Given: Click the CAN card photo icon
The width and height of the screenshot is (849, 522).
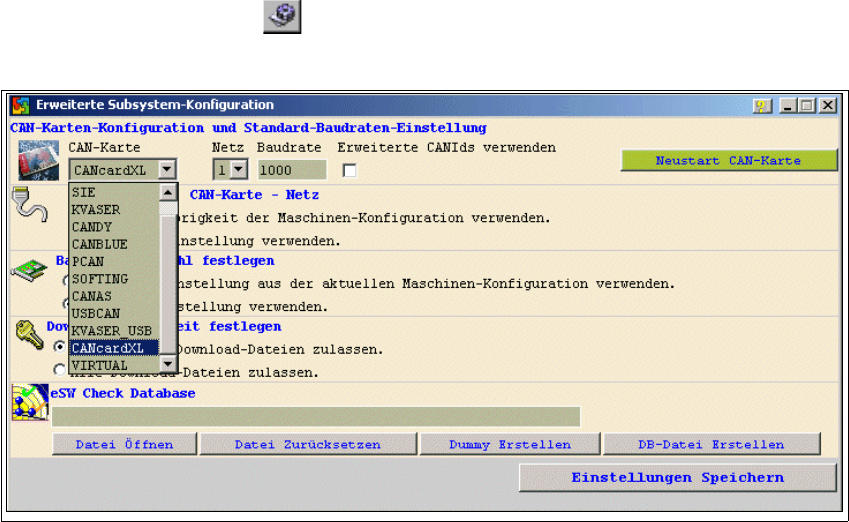Looking at the screenshot, I should (x=38, y=160).
